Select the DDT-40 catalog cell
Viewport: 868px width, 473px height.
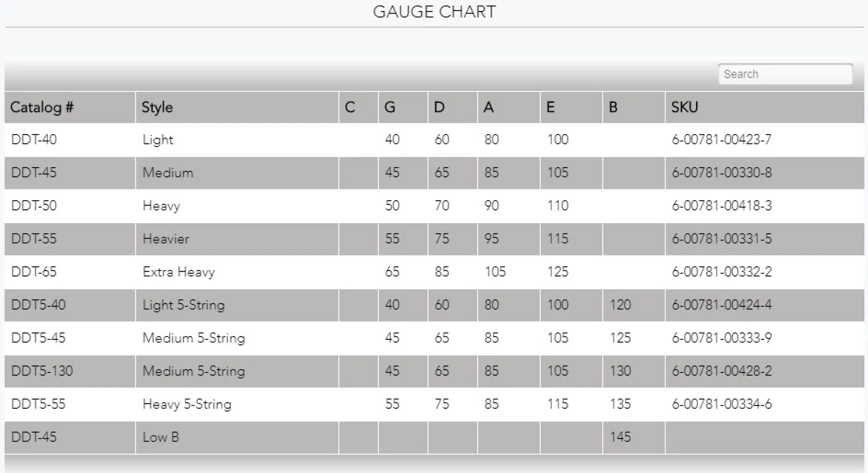[34, 140]
